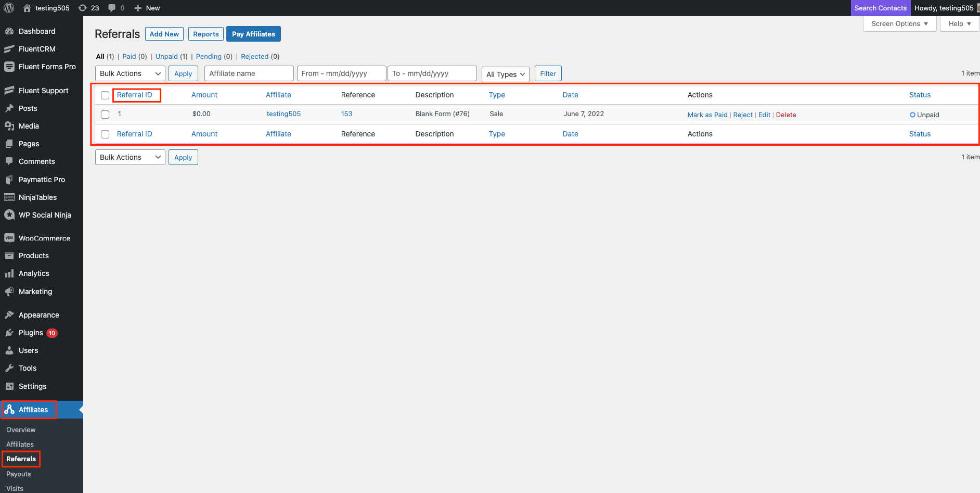Expand the All Types dropdown
Viewport: 980px width, 493px height.
pyautogui.click(x=505, y=74)
